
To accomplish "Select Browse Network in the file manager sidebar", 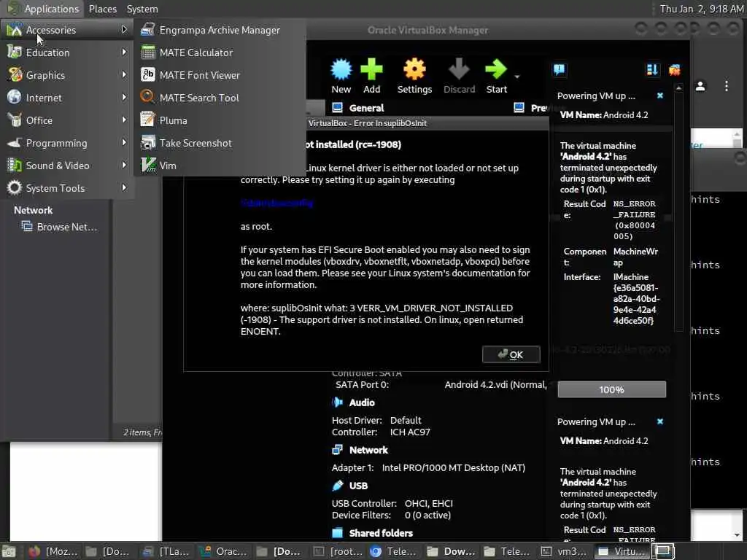I will point(60,227).
